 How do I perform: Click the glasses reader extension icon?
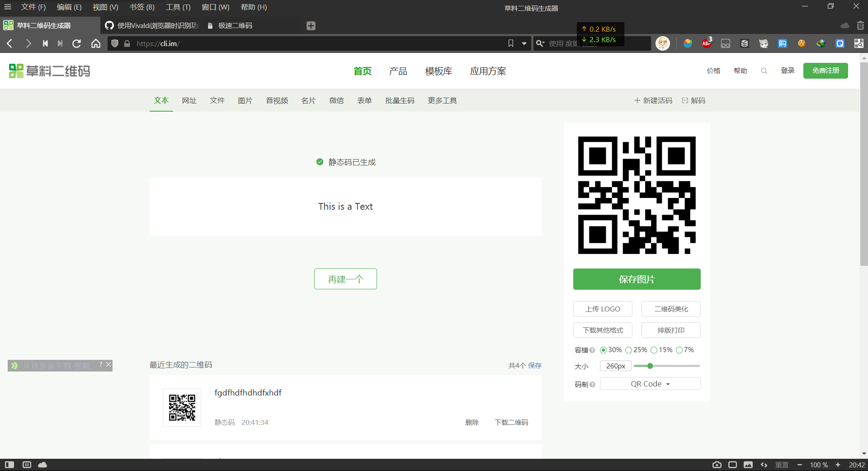click(726, 43)
